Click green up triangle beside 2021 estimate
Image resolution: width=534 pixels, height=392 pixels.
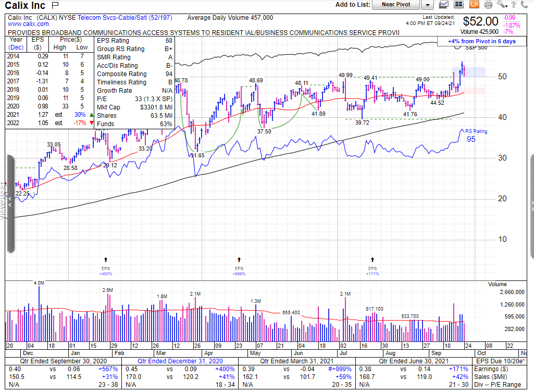point(91,115)
